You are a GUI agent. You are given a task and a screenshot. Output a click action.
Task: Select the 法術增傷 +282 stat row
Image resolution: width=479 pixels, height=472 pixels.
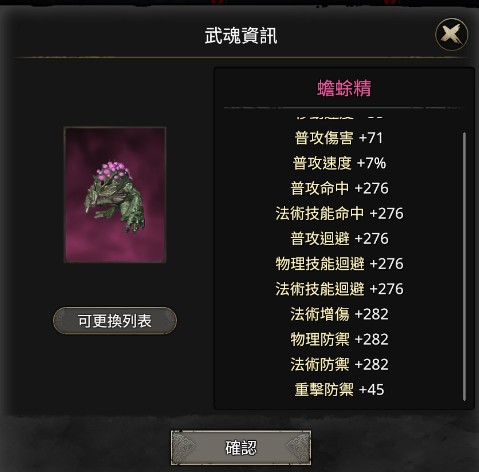(339, 314)
